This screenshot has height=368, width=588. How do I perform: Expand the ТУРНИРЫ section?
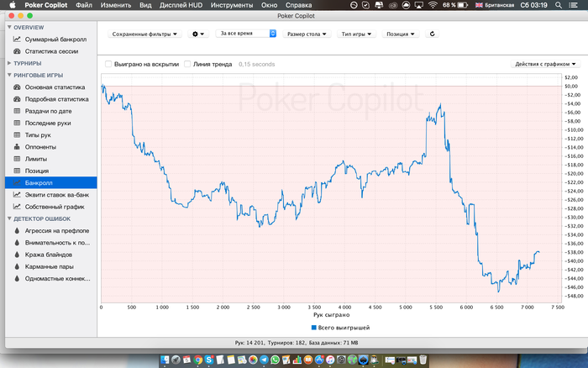click(9, 63)
